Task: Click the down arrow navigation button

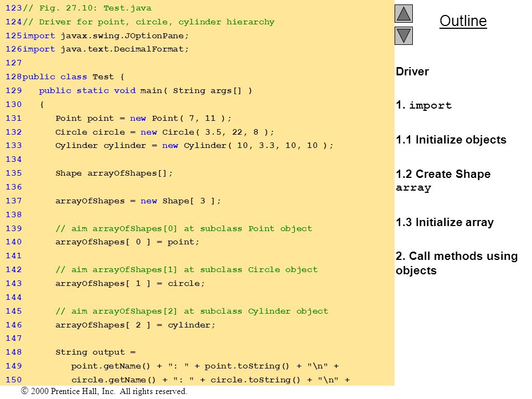Action: click(403, 35)
